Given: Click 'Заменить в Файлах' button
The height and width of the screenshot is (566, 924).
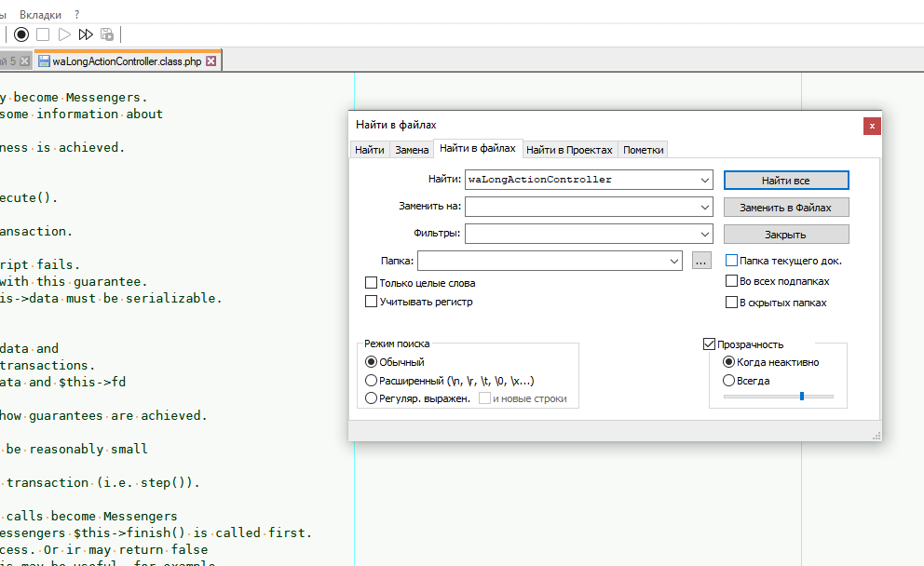Looking at the screenshot, I should 786,208.
